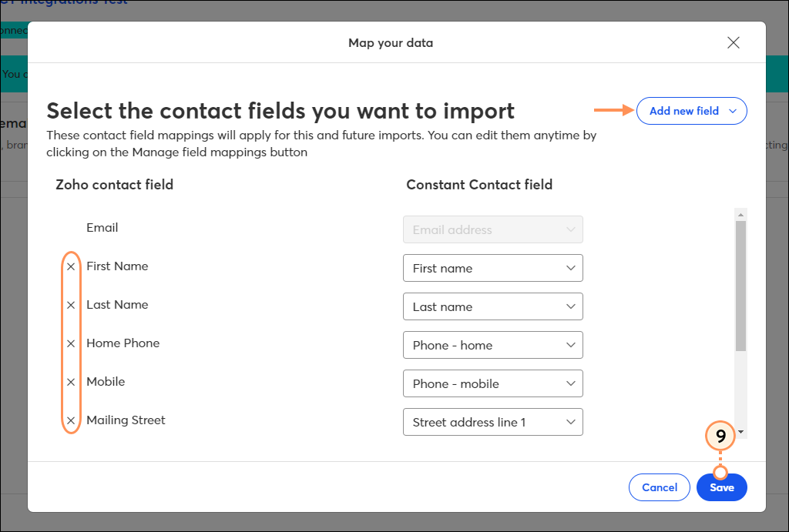The width and height of the screenshot is (789, 532).
Task: Open the First name mapping dropdown
Action: [x=492, y=268]
